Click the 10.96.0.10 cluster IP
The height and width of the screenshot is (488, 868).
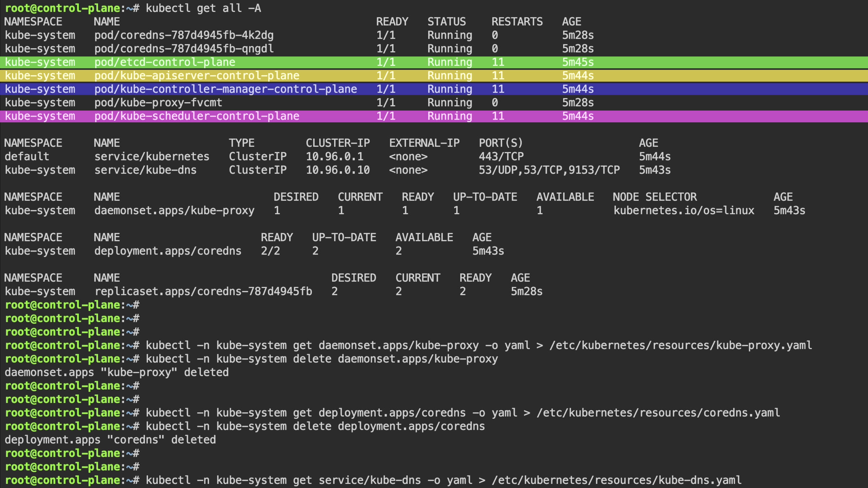point(337,170)
